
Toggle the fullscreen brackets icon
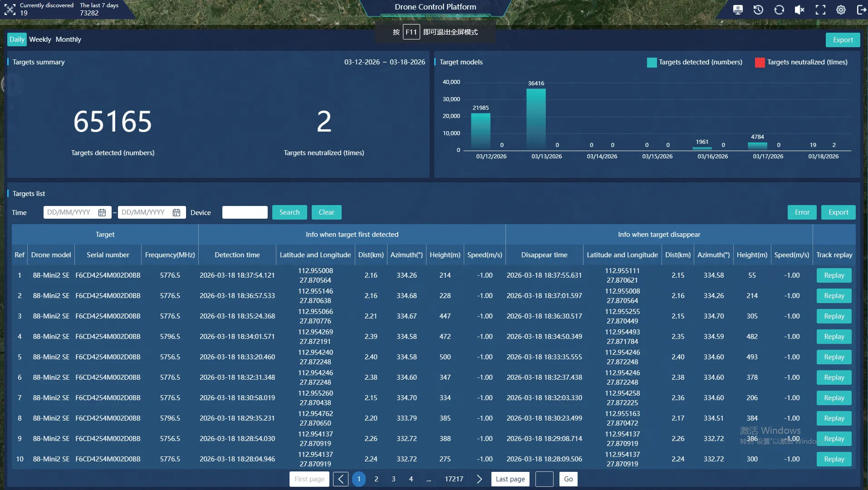[x=820, y=10]
